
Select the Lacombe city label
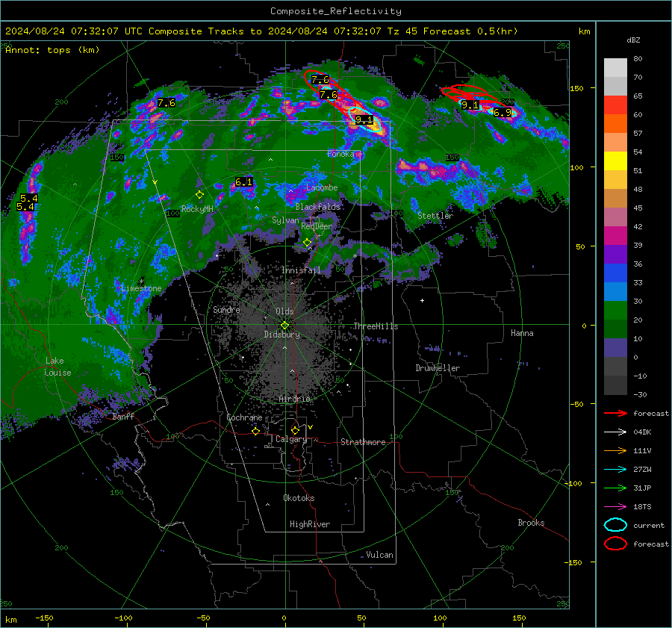tap(322, 187)
